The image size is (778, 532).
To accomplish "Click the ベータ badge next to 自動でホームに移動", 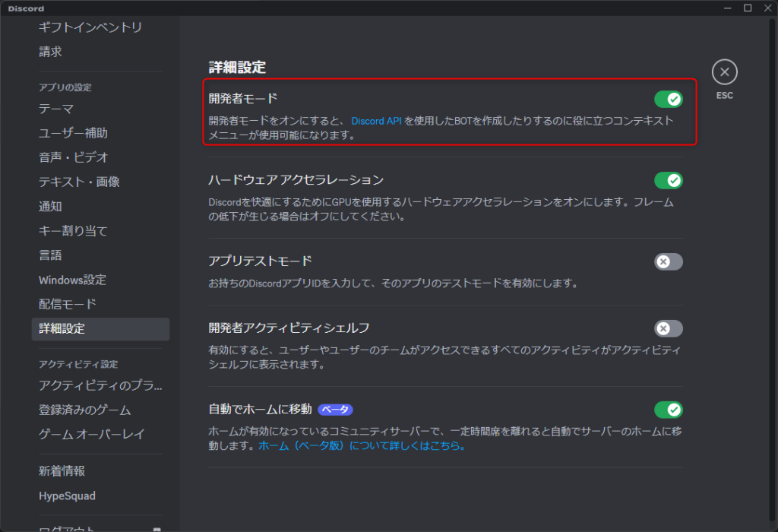I will click(335, 410).
